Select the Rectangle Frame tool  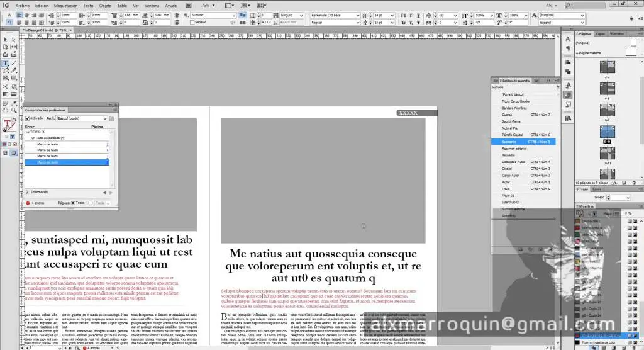coord(5,77)
